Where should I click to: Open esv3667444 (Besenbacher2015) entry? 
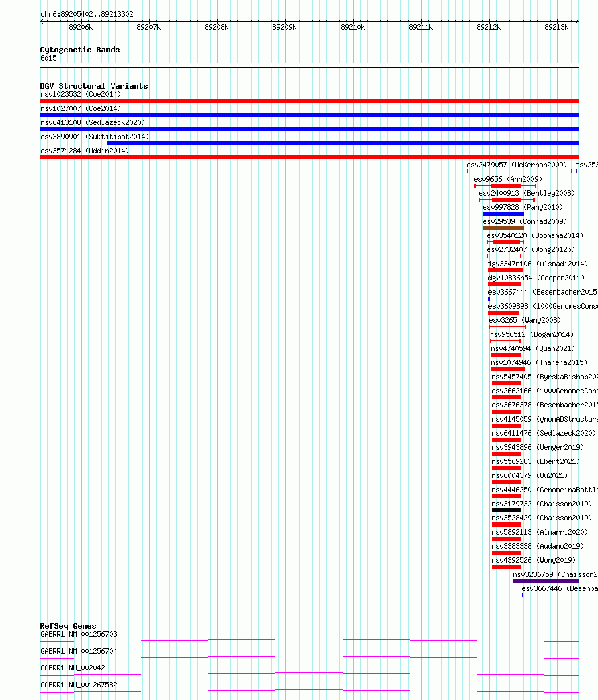tap(543, 292)
